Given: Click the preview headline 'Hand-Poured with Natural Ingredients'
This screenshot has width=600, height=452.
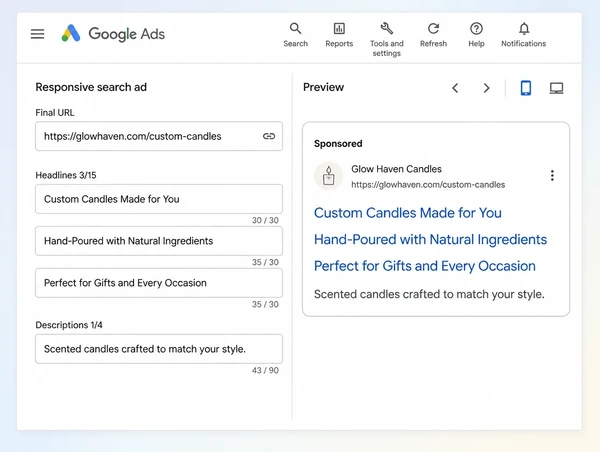Looking at the screenshot, I should coord(430,240).
